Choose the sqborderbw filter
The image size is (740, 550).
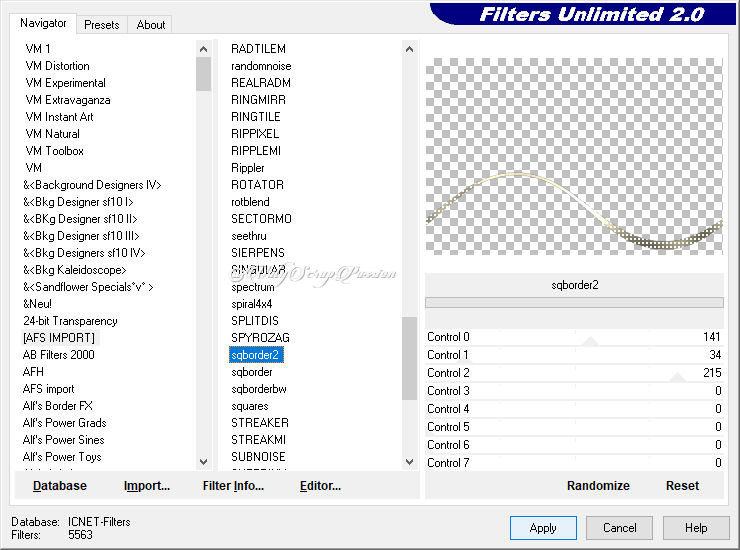pos(259,389)
